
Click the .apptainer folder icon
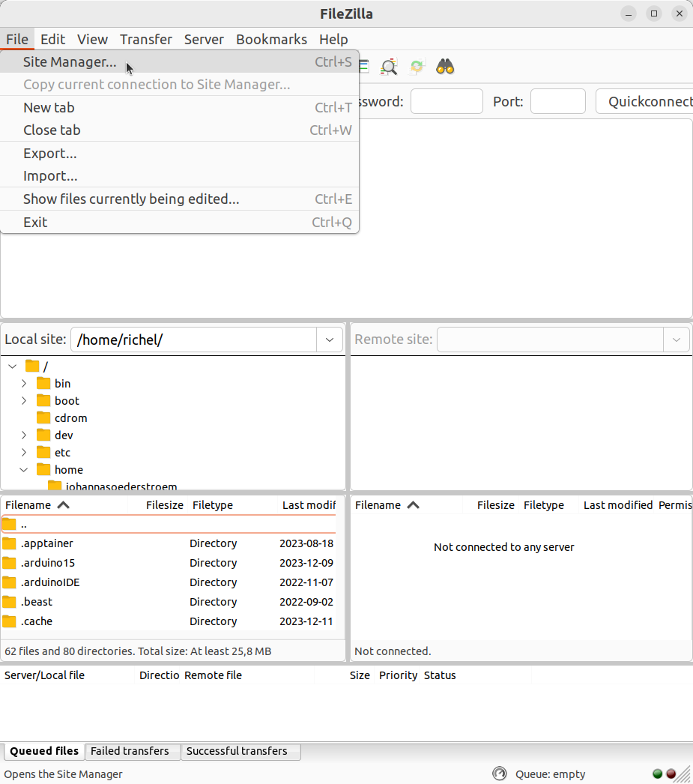[x=10, y=543]
